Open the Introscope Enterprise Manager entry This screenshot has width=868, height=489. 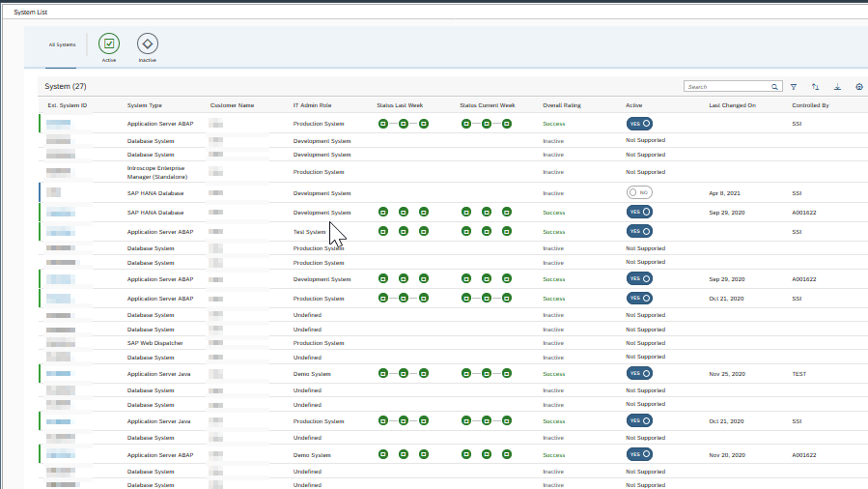154,172
